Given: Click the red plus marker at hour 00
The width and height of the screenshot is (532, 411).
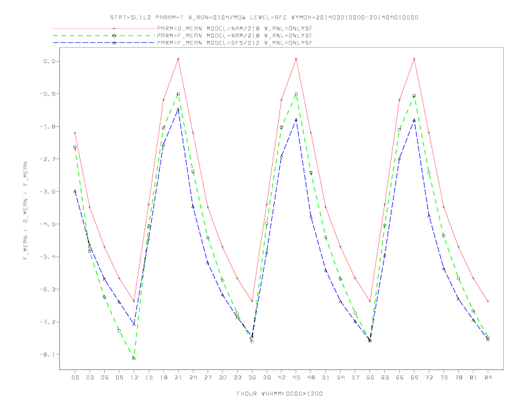Looking at the screenshot, I should click(x=75, y=133).
